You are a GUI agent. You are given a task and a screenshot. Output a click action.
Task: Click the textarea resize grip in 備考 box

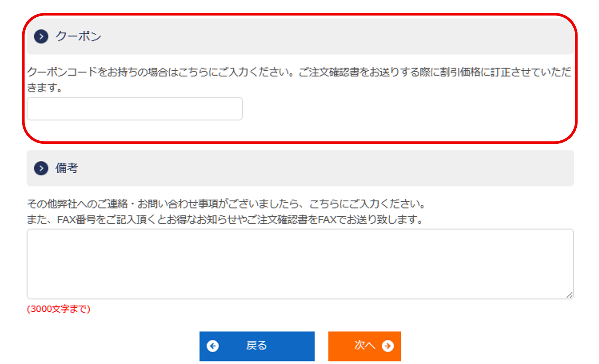pos(569,295)
